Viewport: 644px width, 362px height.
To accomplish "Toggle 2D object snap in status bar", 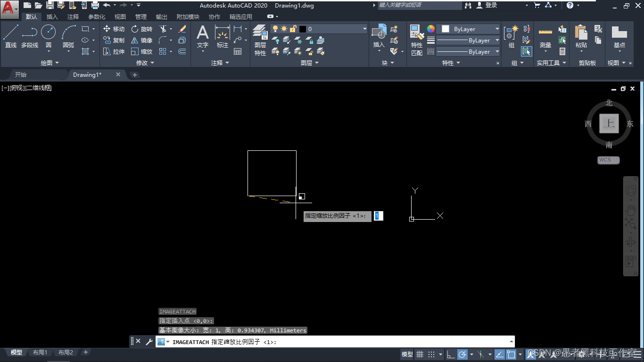I will pyautogui.click(x=511, y=354).
